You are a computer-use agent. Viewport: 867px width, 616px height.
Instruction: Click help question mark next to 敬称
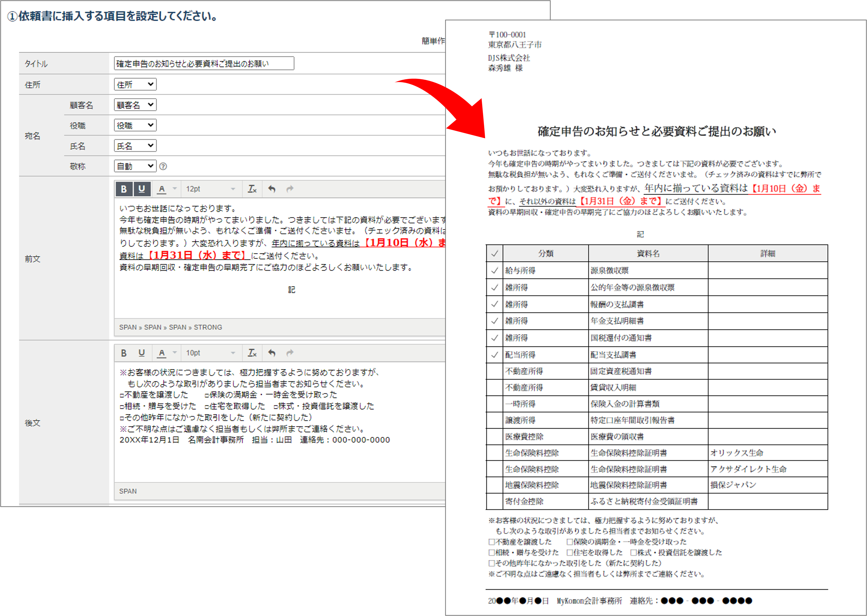point(163,166)
